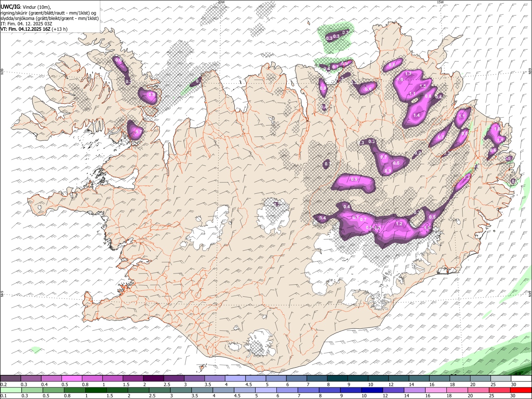Pick the upper legend swatch starting at 6
Image resolution: width=532 pixels, height=399 pixels.
coord(296,379)
